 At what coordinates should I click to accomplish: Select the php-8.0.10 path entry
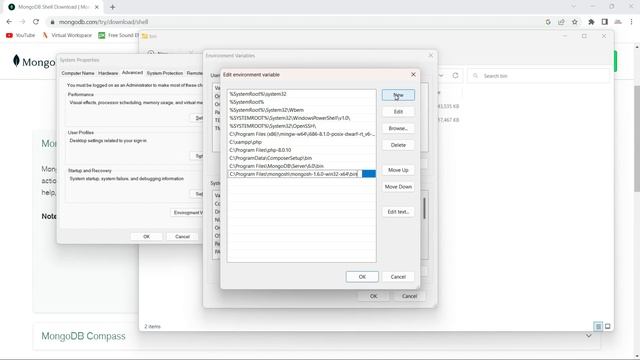pyautogui.click(x=301, y=150)
